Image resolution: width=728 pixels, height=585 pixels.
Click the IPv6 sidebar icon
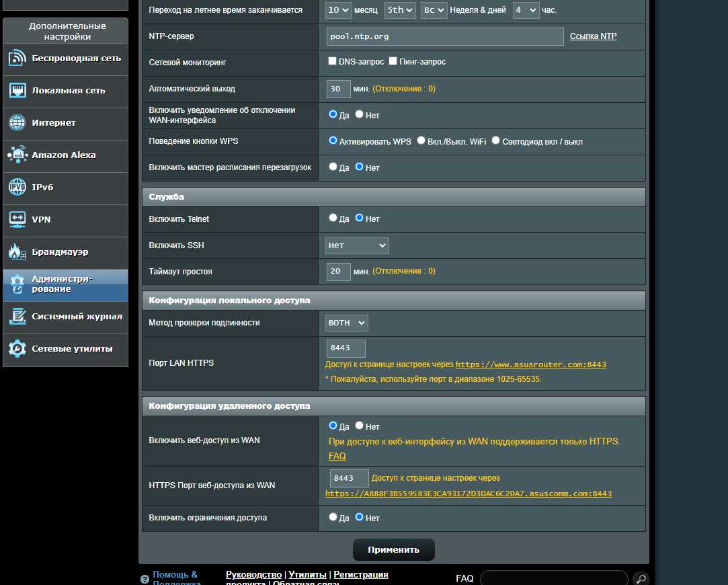17,187
